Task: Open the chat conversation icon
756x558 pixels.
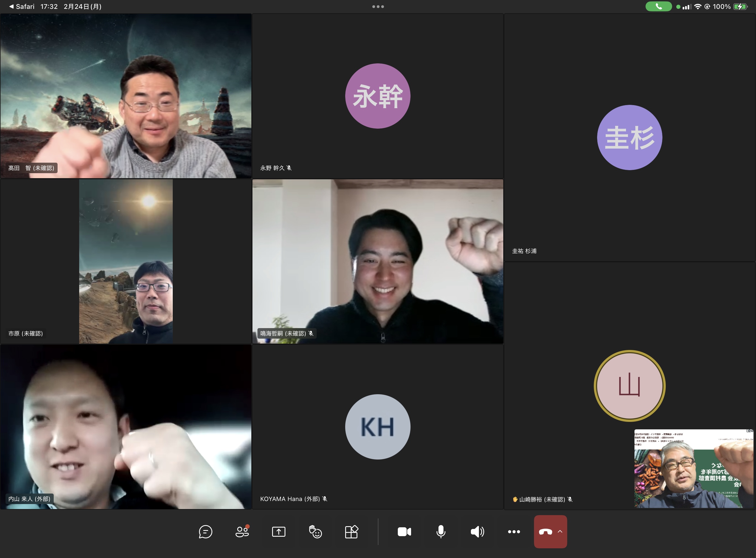Action: tap(205, 532)
